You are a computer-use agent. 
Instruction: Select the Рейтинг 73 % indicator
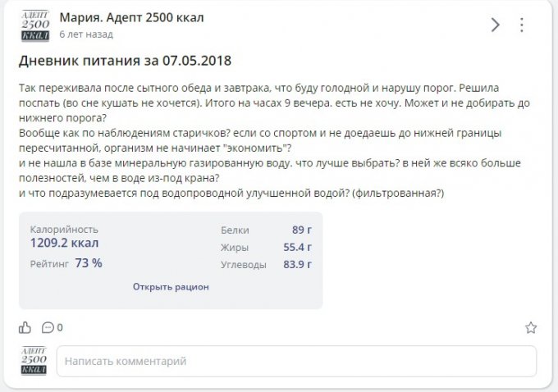(66, 263)
